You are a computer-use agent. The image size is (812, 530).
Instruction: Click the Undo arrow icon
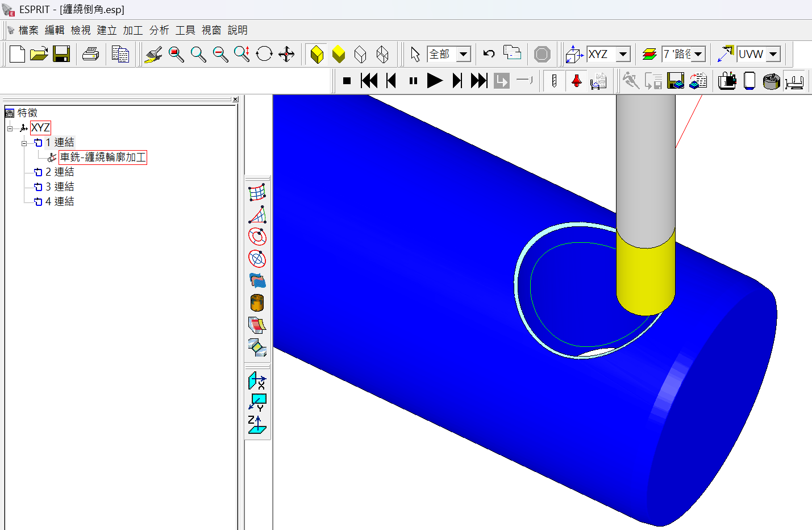(x=489, y=54)
